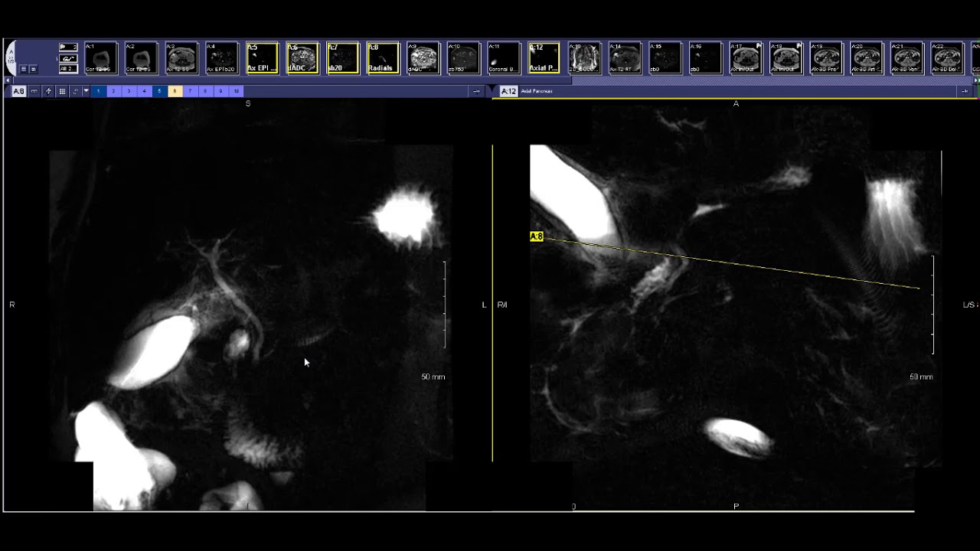980x551 pixels.
Task: Open series thumbnail A:16
Action: click(x=706, y=58)
